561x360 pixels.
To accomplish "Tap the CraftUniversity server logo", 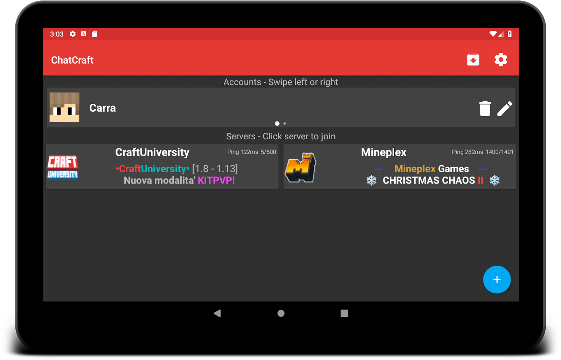I will click(63, 167).
